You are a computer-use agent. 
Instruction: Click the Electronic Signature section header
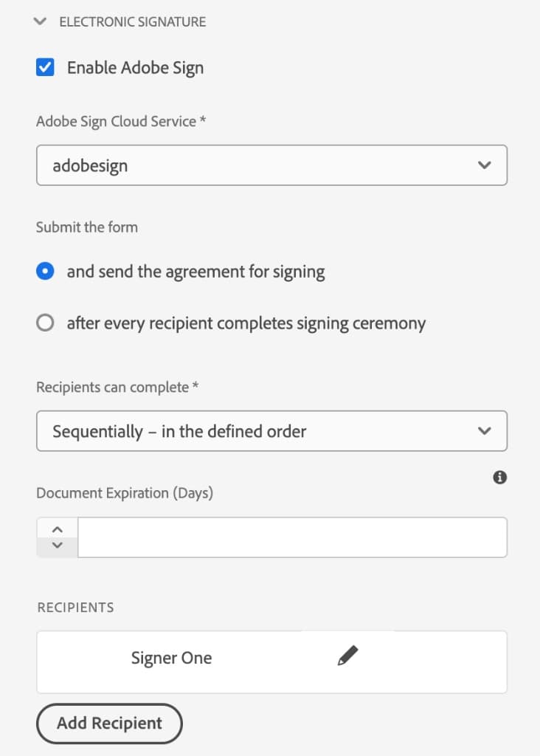[x=133, y=21]
